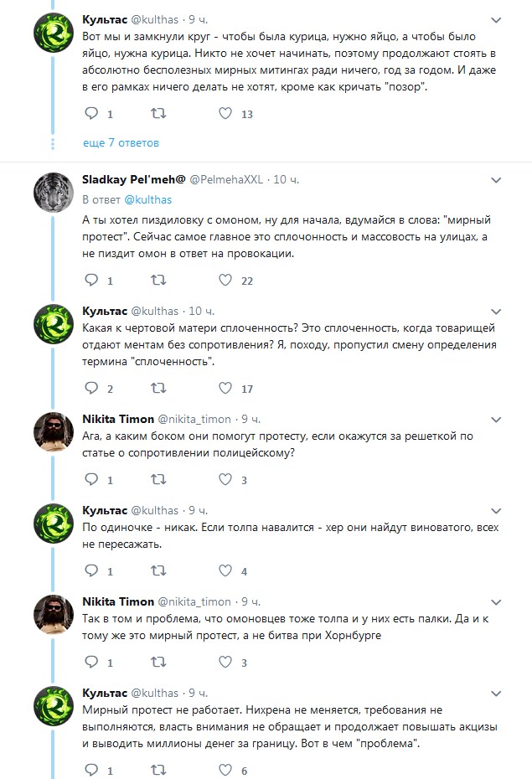This screenshot has width=532, height=779.
Task: Open Nikita Timon's profile by name
Action: [x=118, y=418]
